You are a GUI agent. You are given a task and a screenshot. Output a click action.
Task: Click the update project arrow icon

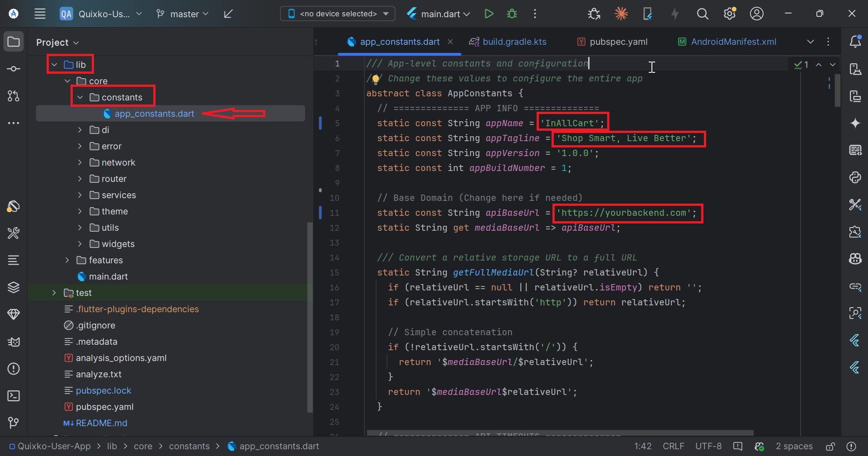(x=228, y=14)
